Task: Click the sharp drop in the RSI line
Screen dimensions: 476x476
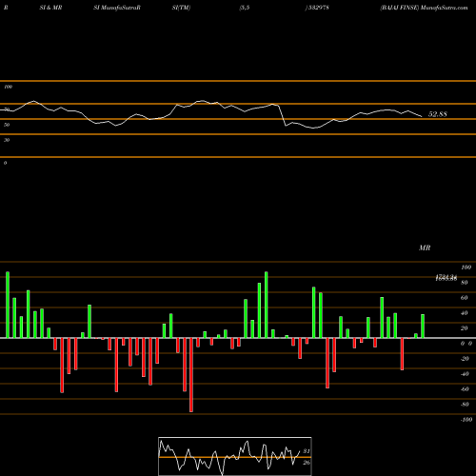Action: click(x=283, y=115)
